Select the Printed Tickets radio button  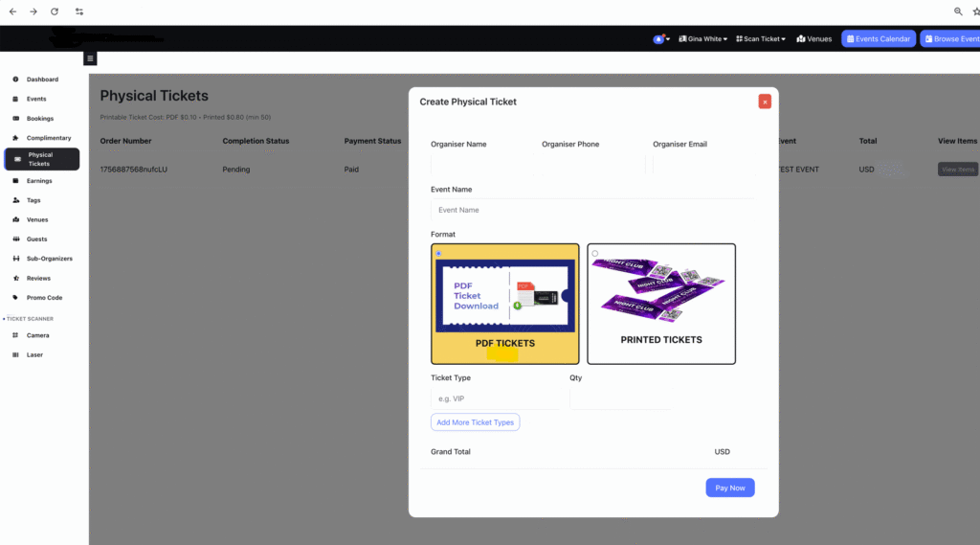[x=594, y=254]
